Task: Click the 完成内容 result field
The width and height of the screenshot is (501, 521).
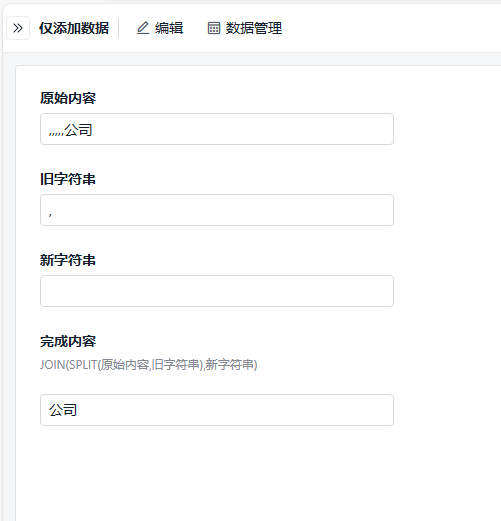Action: click(217, 410)
